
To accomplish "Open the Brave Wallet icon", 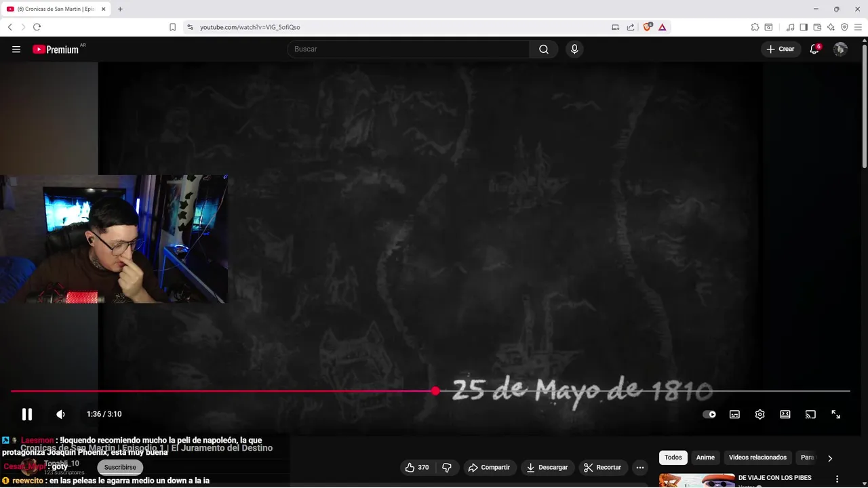I will (817, 27).
